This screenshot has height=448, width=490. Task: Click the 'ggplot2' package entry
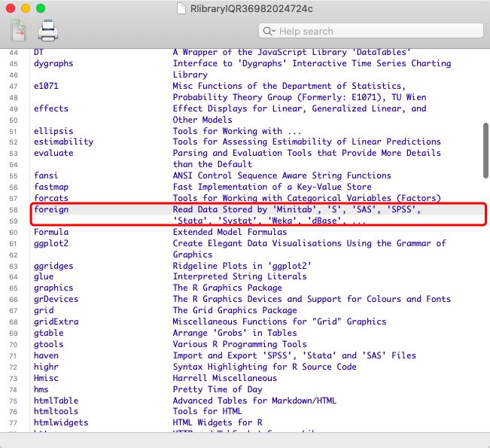(51, 243)
